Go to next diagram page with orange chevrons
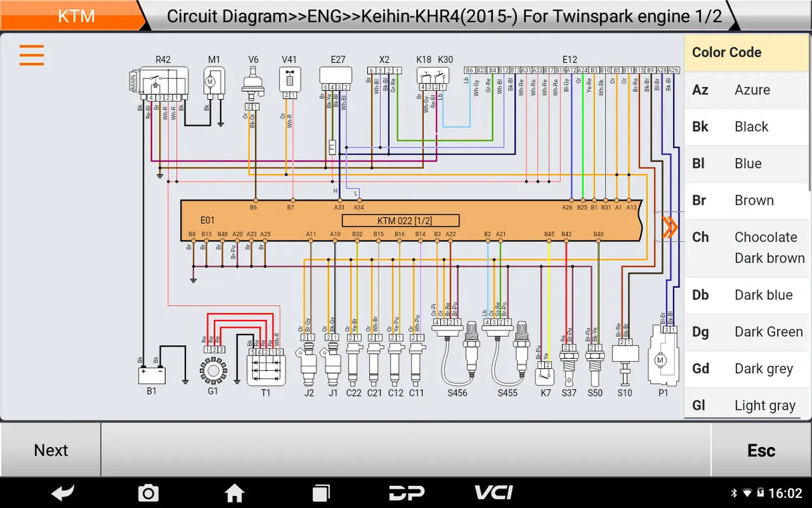The width and height of the screenshot is (812, 508). [670, 228]
